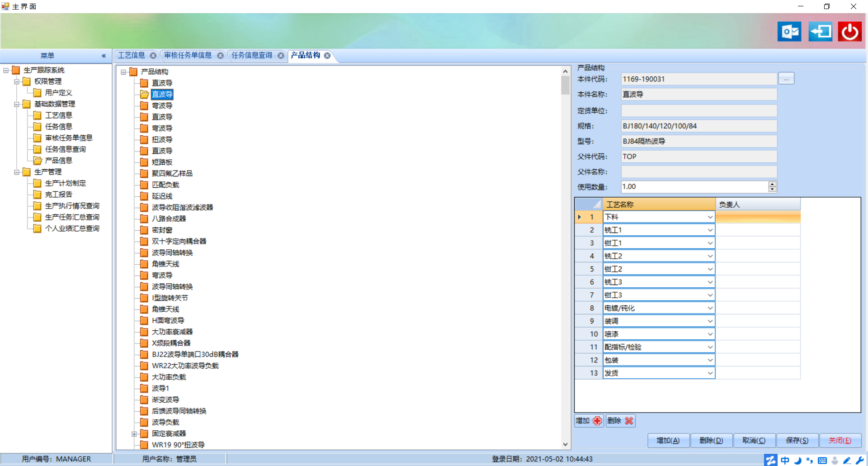Click the browse ellipsis button beside 本件代码
Image resolution: width=868 pixels, height=466 pixels.
[x=786, y=79]
